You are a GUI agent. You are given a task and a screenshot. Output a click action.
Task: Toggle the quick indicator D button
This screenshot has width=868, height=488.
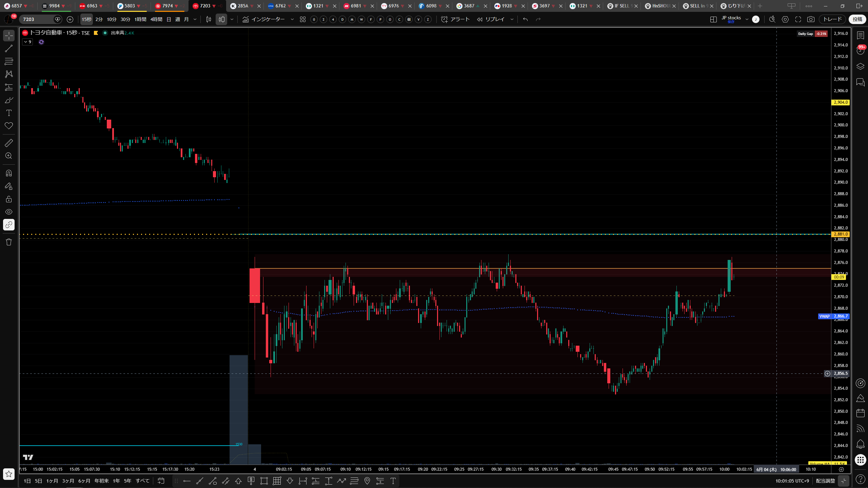[x=342, y=19]
